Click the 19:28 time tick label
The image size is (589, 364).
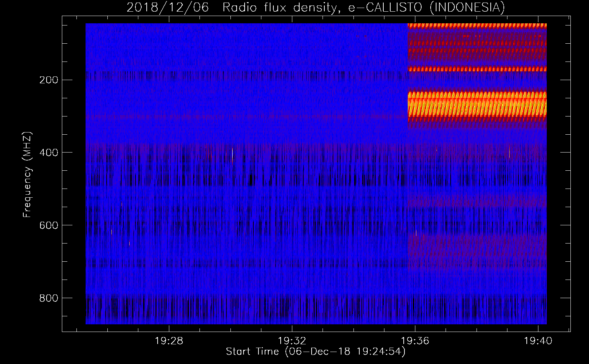169,341
